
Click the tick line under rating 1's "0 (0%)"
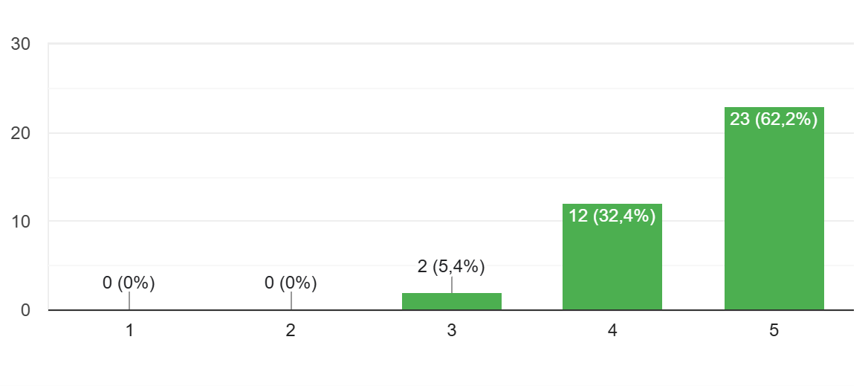click(x=129, y=300)
